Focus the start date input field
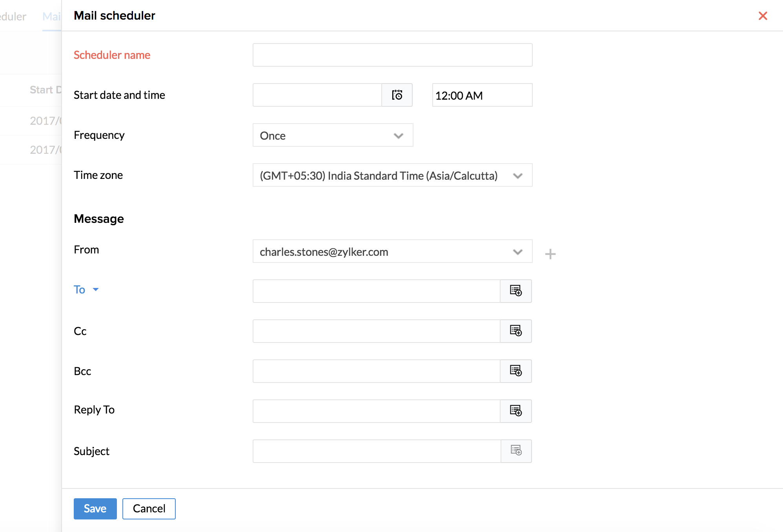The height and width of the screenshot is (532, 783). click(317, 95)
